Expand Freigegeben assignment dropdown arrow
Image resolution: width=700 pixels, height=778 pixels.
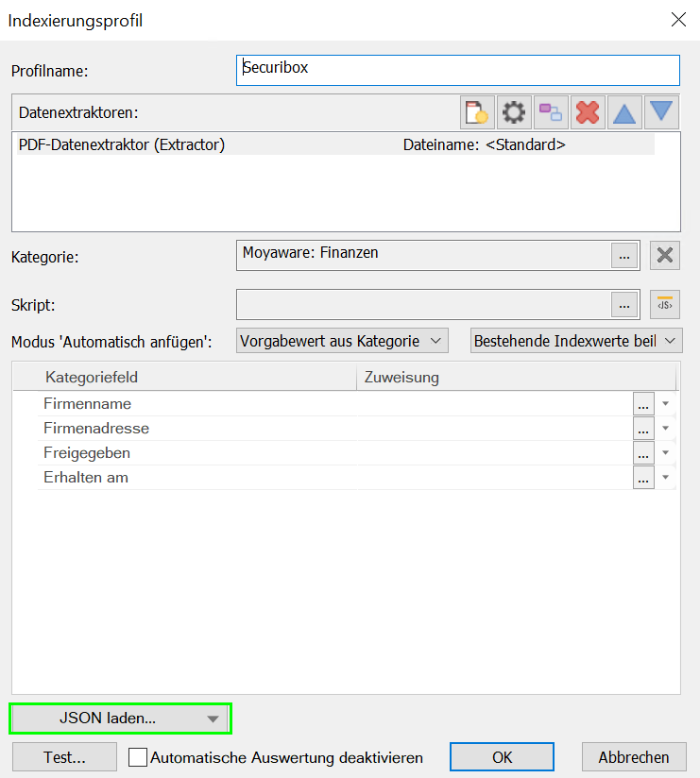665,452
